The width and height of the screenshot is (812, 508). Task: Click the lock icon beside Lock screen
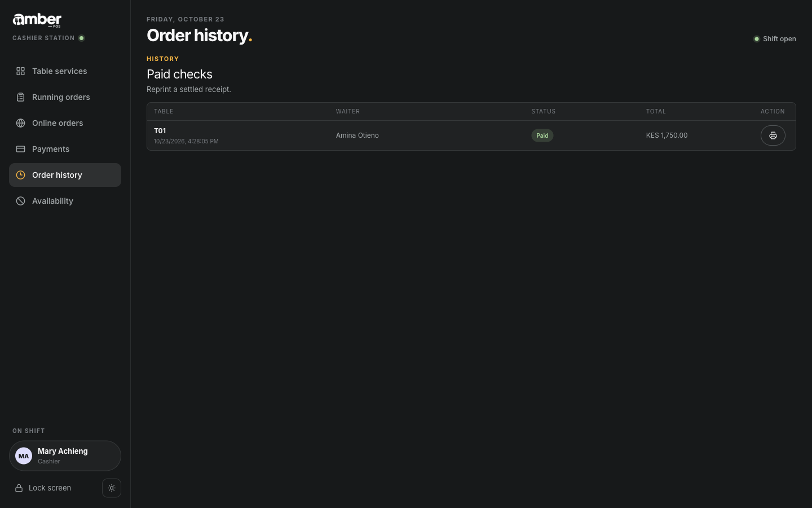point(19,488)
